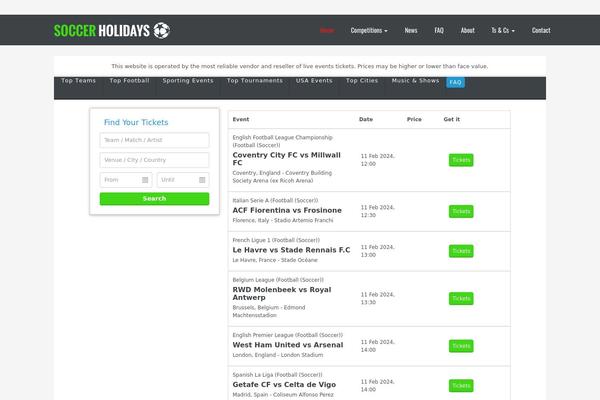
Task: Click the green Search button
Action: [154, 199]
